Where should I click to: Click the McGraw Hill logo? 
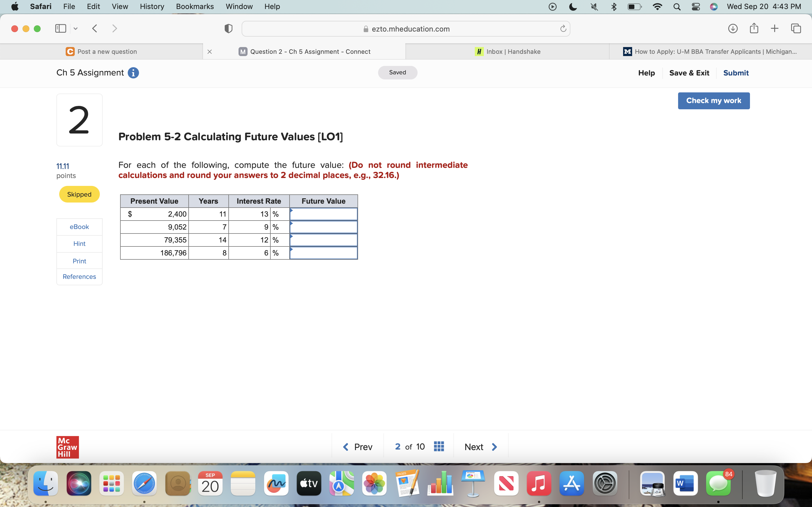[x=67, y=447]
